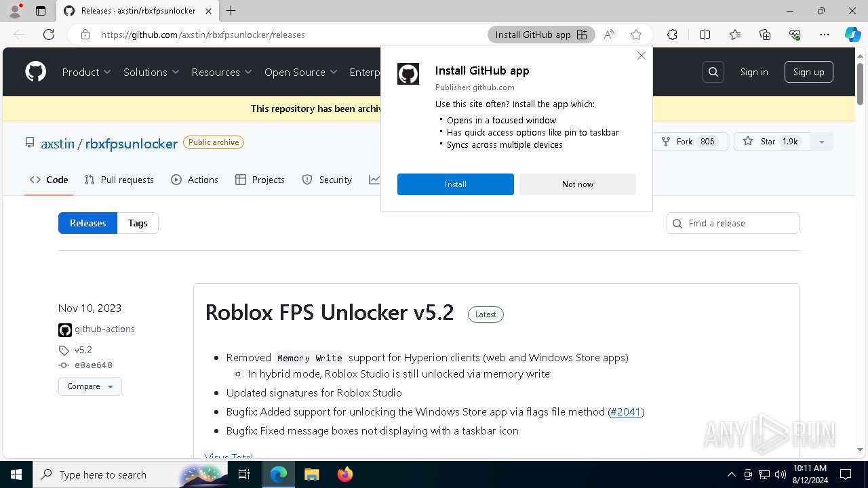Click Install in the GitHub app popup

[x=456, y=184]
